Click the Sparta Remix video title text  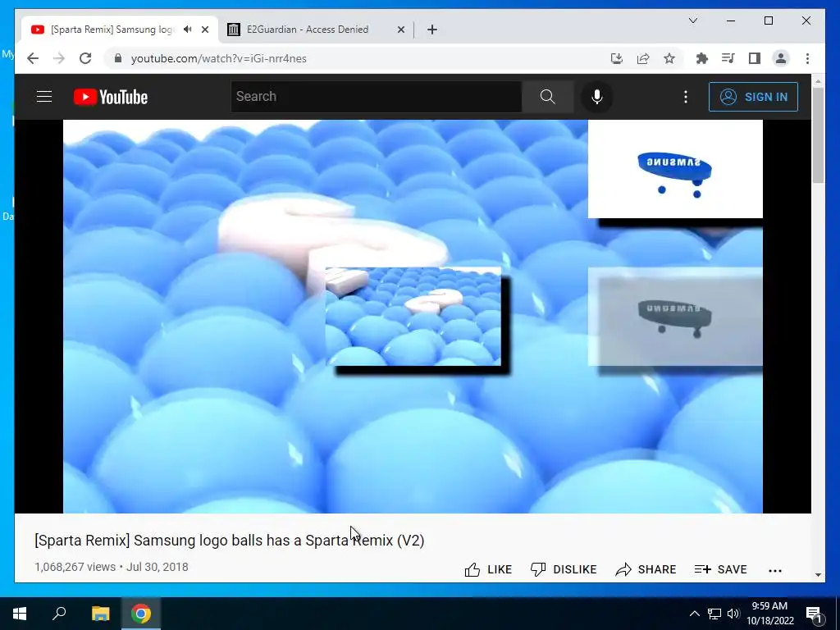[x=230, y=540]
